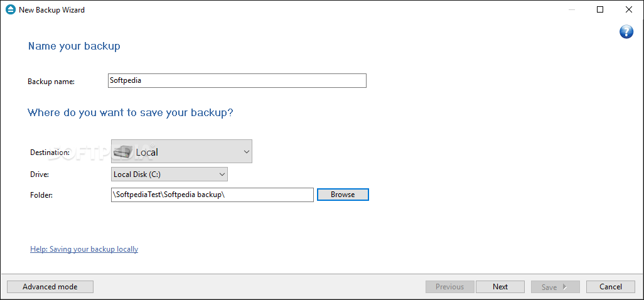
Task: Click the chevron of the Drive combo box
Action: click(222, 174)
